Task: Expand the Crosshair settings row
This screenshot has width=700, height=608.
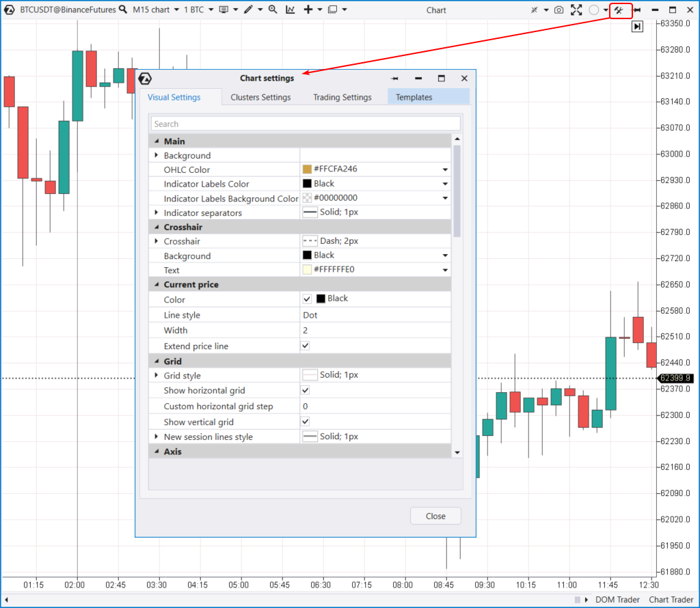Action: (x=157, y=241)
